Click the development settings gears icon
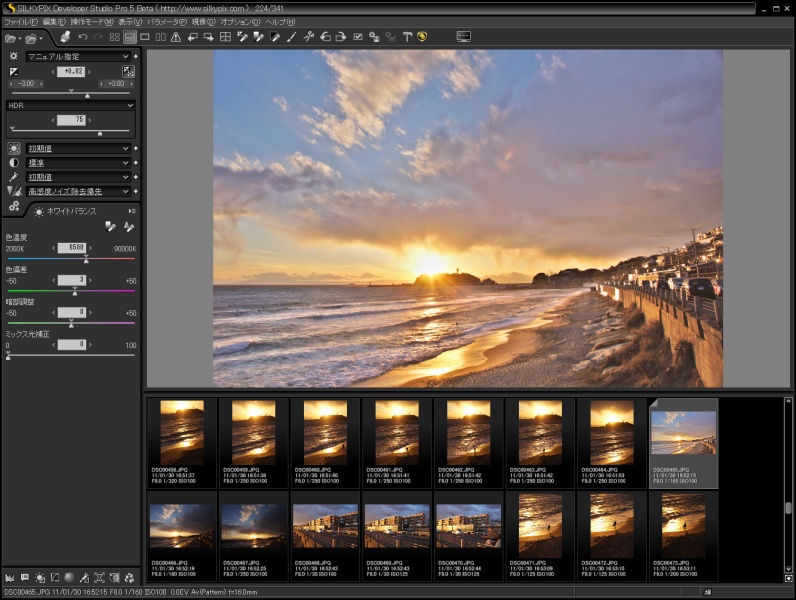 click(14, 206)
